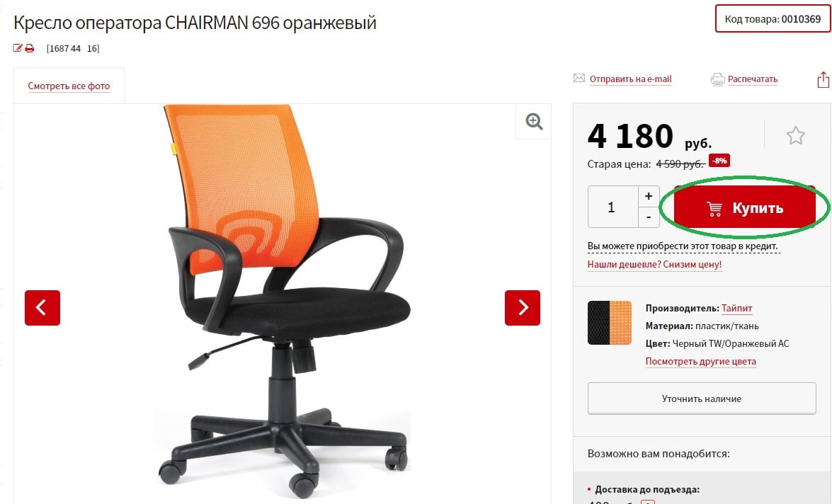Open the share icon at top right
This screenshot has height=504, width=832.
[823, 79]
